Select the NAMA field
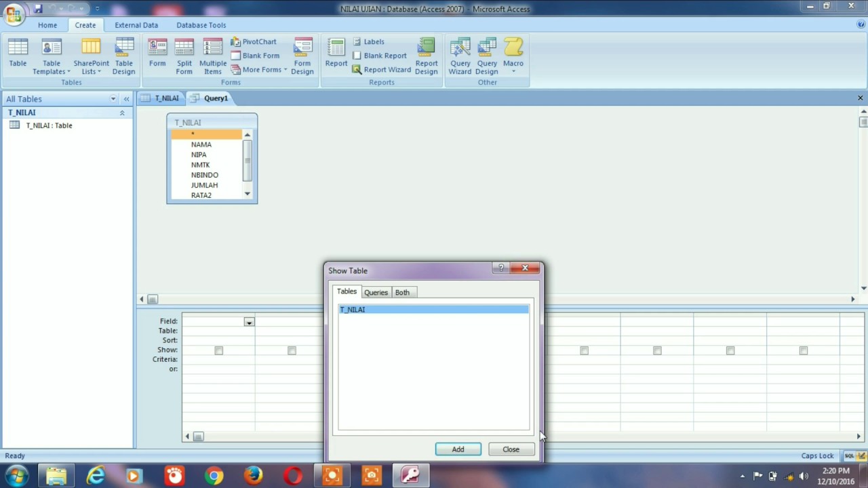Image resolution: width=868 pixels, height=488 pixels. point(201,144)
